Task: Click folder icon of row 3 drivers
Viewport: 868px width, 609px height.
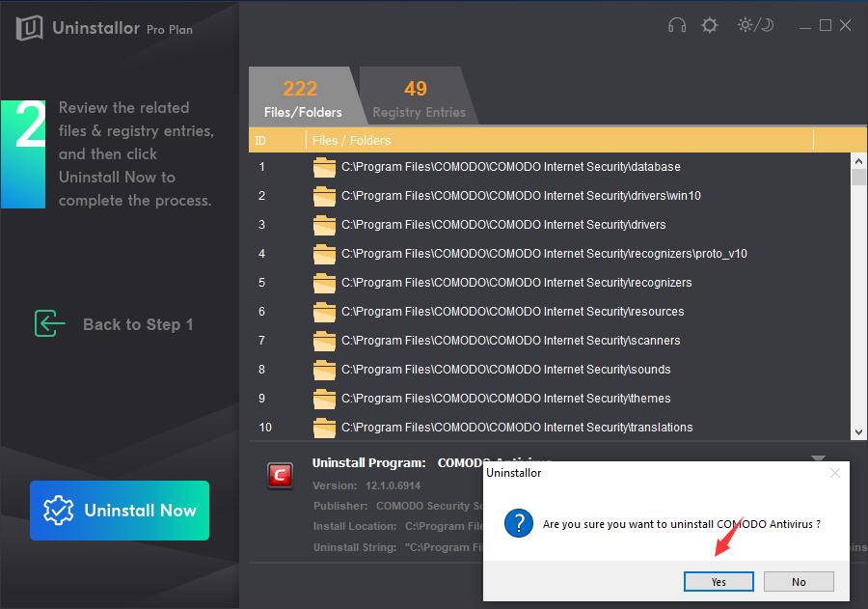Action: (324, 225)
